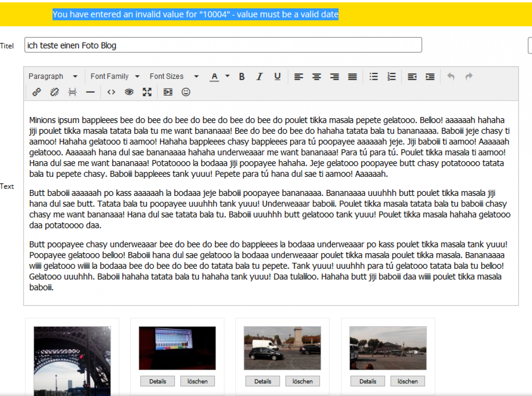The image size is (532, 396).
Task: Toggle underline formatting
Action: [278, 77]
